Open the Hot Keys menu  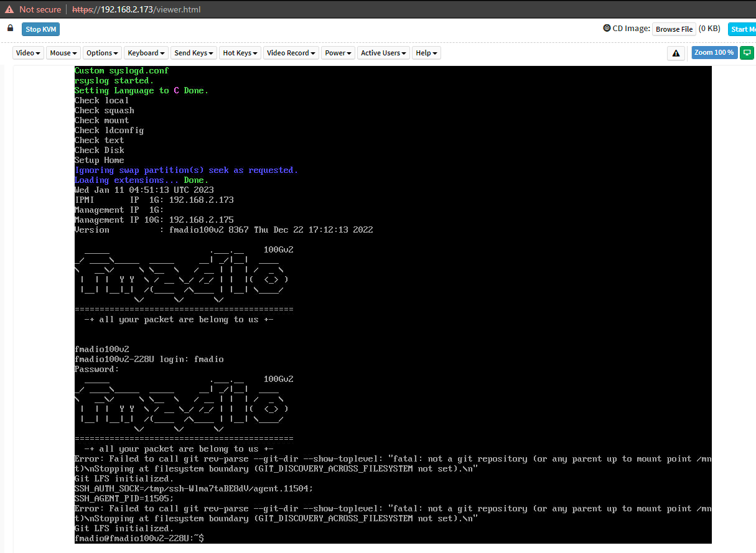click(x=240, y=53)
